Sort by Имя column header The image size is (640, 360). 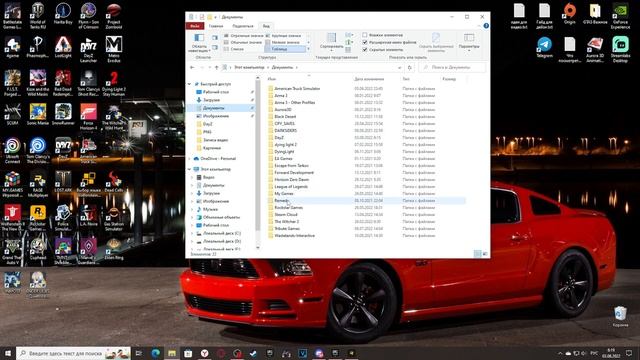[x=272, y=79]
